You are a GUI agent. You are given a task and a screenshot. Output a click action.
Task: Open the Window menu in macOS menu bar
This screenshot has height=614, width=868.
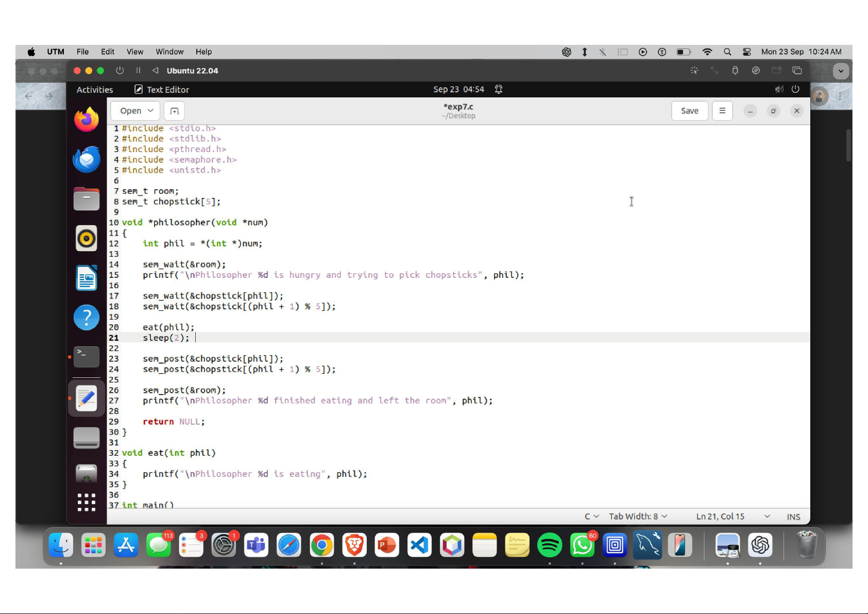pos(169,52)
